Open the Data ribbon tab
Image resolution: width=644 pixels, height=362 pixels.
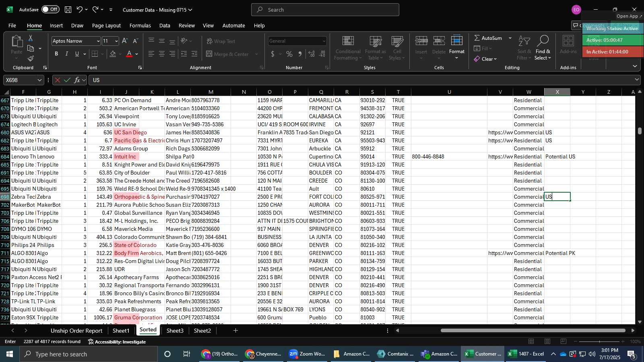pos(165,25)
